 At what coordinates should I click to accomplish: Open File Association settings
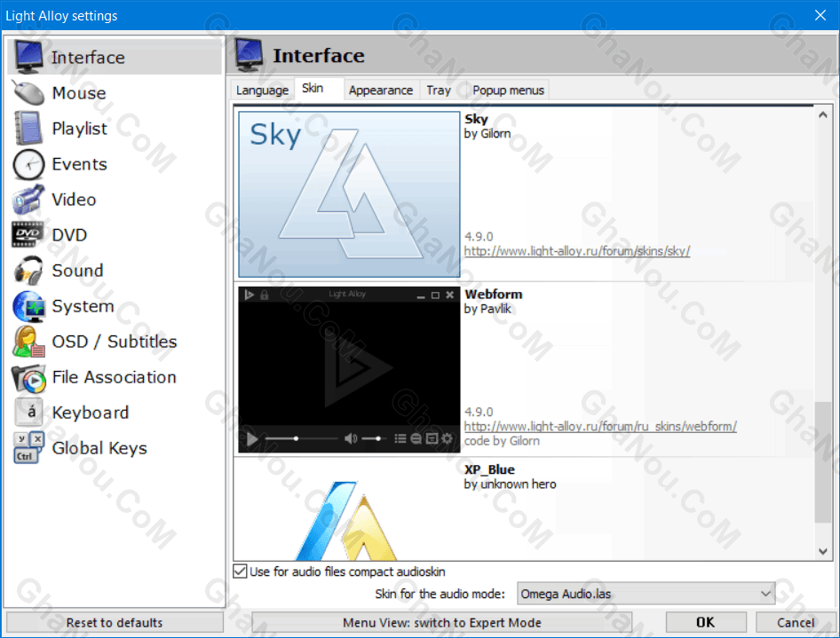tap(115, 377)
